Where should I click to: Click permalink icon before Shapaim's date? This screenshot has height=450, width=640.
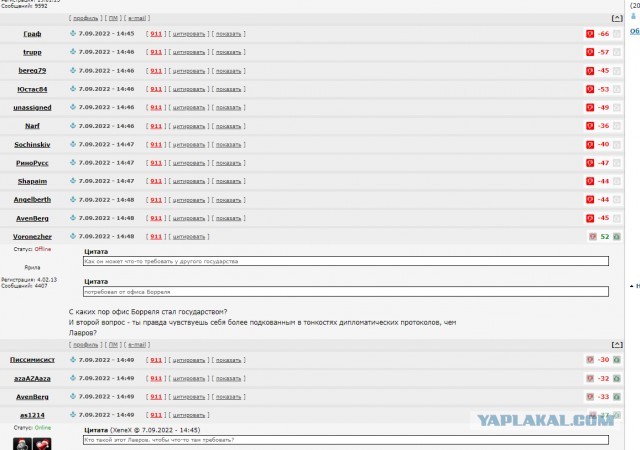[x=73, y=181]
